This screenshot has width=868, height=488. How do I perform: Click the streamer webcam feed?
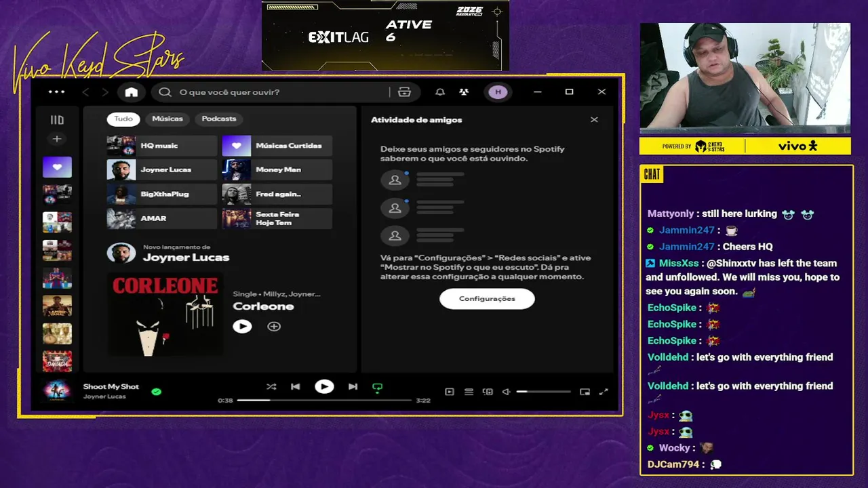click(x=745, y=79)
